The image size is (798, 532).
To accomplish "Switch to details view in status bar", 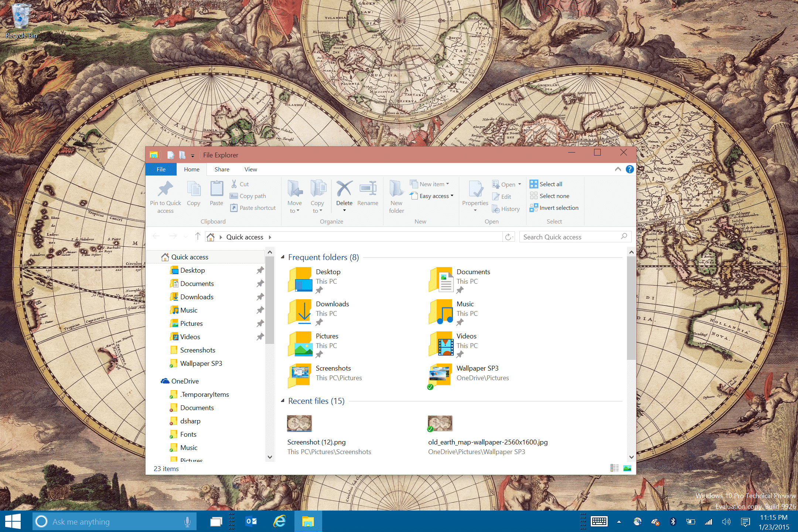I will click(x=614, y=468).
